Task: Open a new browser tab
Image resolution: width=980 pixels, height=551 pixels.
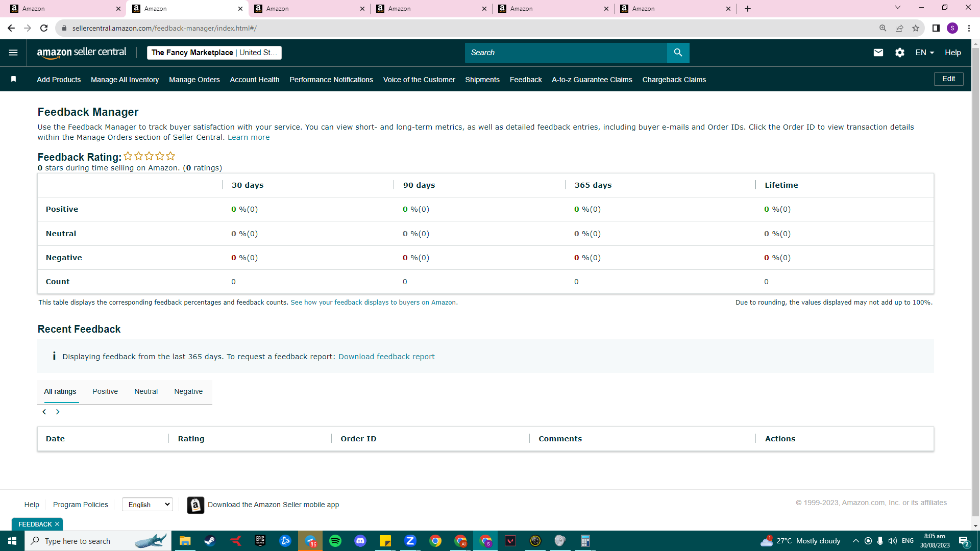Action: tap(748, 9)
